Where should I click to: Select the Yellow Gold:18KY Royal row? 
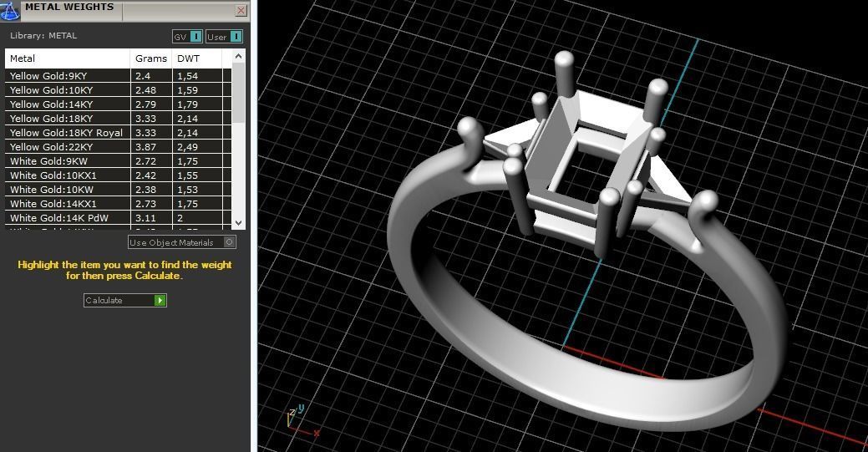[118, 133]
